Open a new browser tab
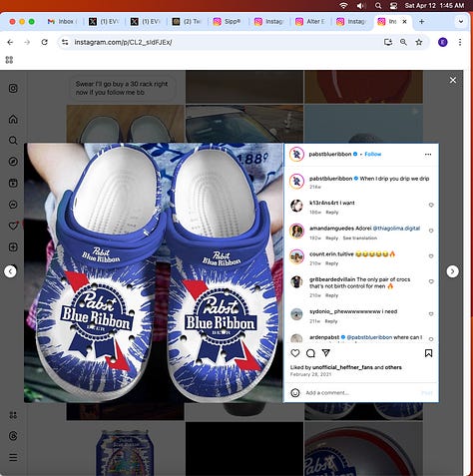 tap(421, 22)
